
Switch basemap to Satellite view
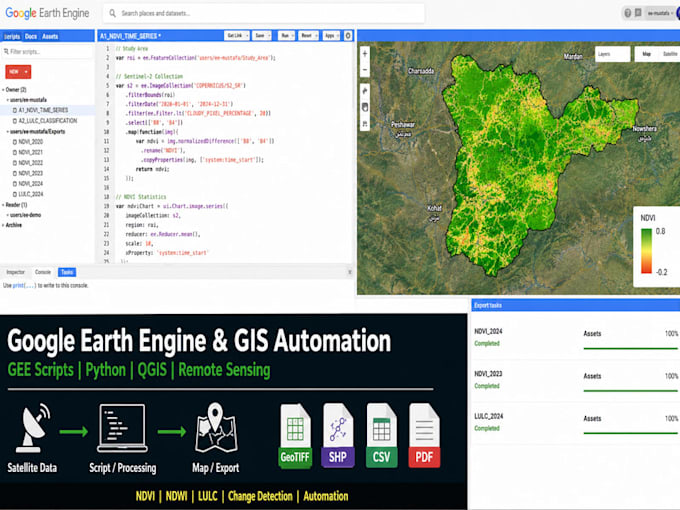point(670,54)
